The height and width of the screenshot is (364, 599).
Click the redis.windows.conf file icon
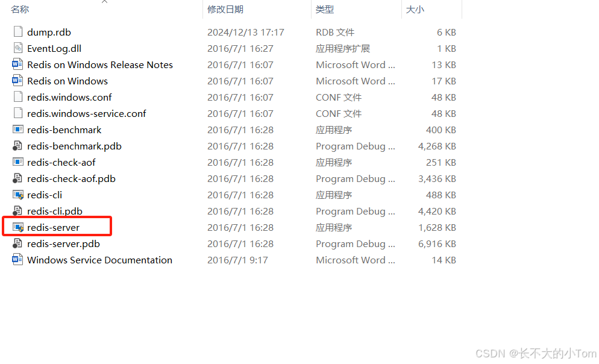click(x=18, y=96)
